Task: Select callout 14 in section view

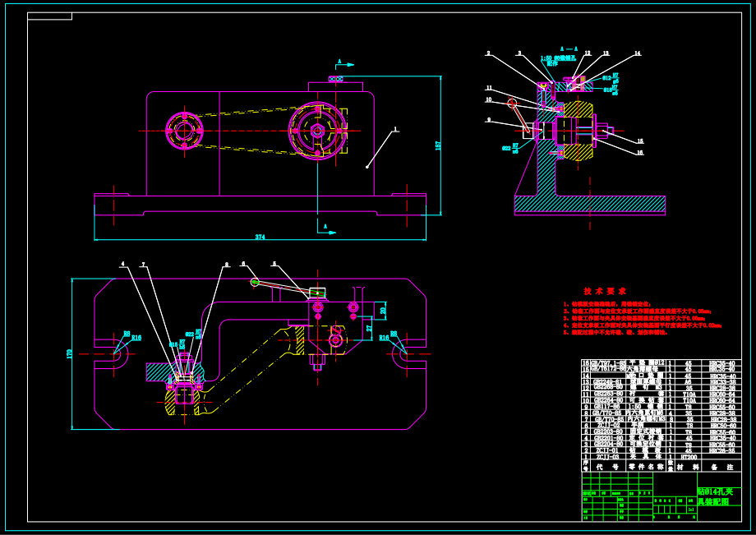Action: point(638,53)
